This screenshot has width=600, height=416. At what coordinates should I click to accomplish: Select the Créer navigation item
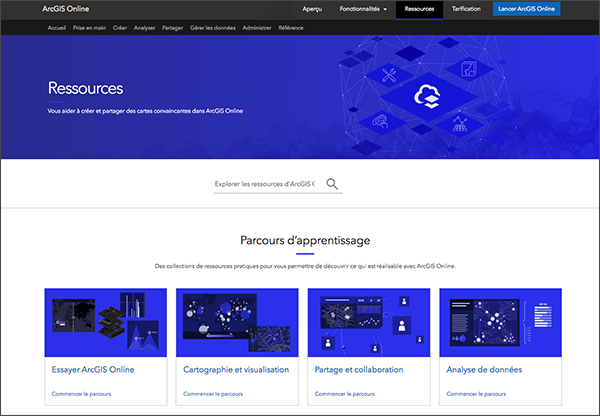tap(120, 28)
